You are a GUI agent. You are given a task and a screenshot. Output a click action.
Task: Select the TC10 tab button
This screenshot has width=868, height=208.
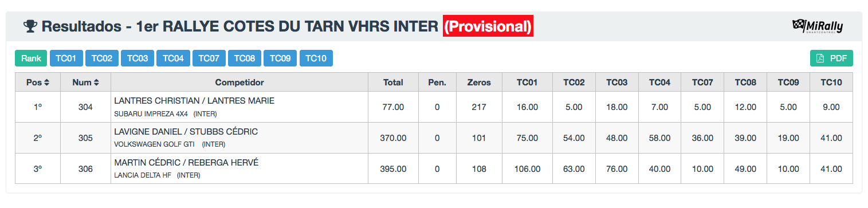coord(316,58)
